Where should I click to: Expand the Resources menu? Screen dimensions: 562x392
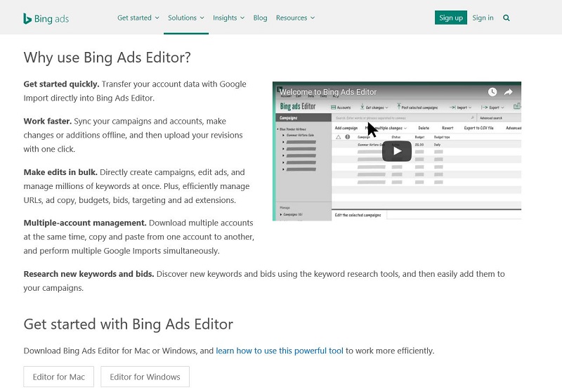295,18
